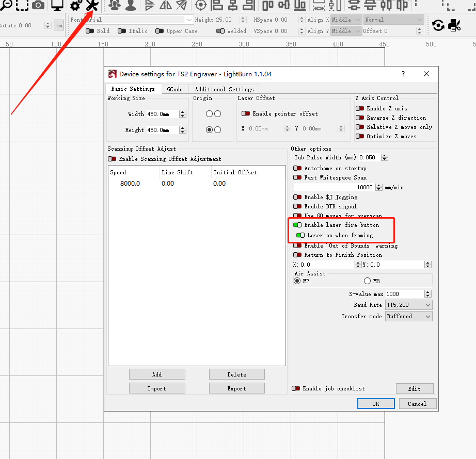Toggle the Italic text switch
Image resolution: width=476 pixels, height=459 pixels.
pos(122,31)
